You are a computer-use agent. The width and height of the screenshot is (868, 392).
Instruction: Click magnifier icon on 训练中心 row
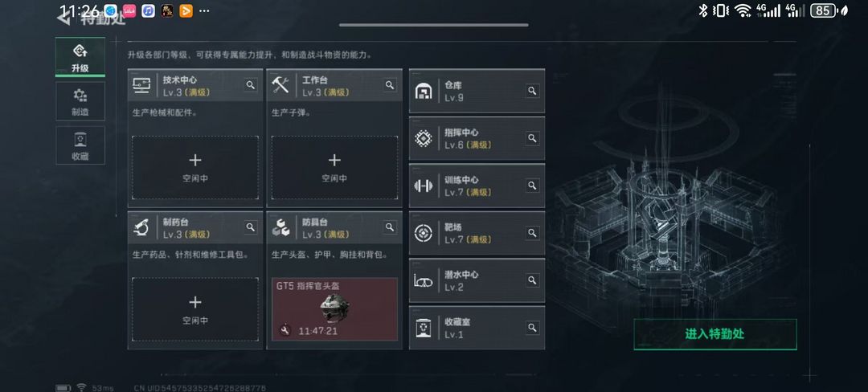pyautogui.click(x=532, y=186)
